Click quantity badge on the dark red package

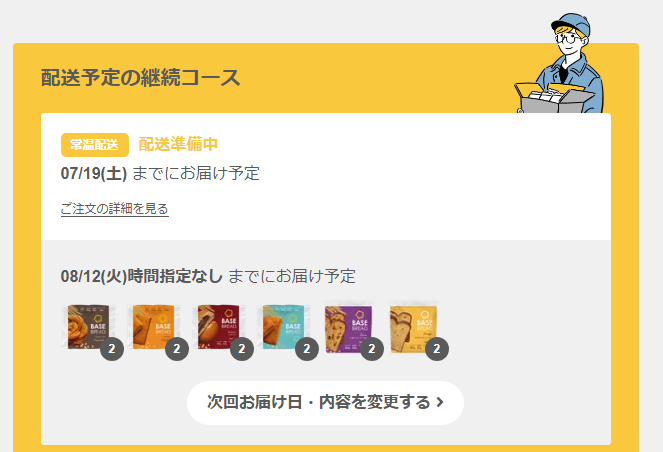point(242,349)
